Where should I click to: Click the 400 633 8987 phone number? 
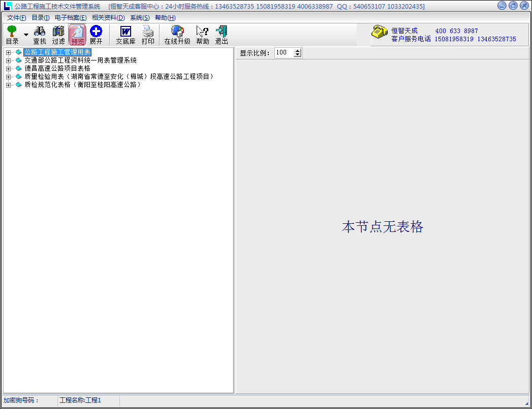click(456, 31)
